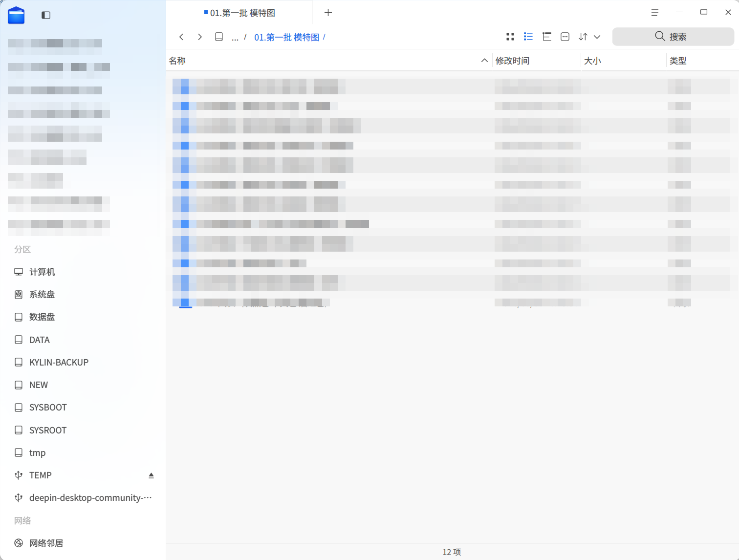Open the main hamburger menu
Viewport: 739px width, 560px height.
655,13
